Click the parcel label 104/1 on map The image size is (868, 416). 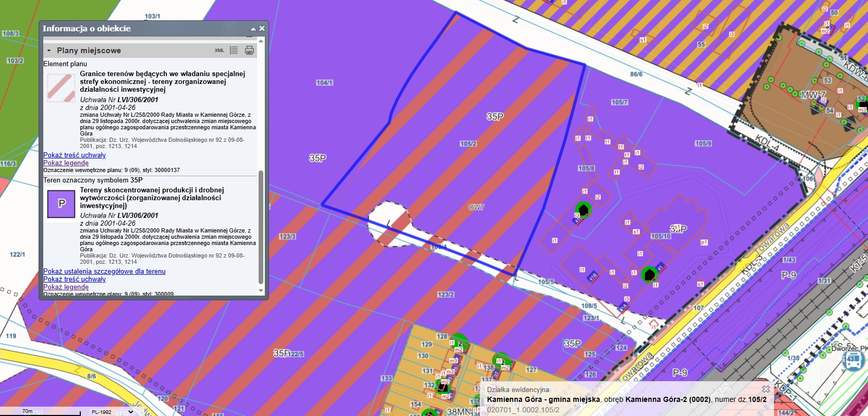[324, 82]
